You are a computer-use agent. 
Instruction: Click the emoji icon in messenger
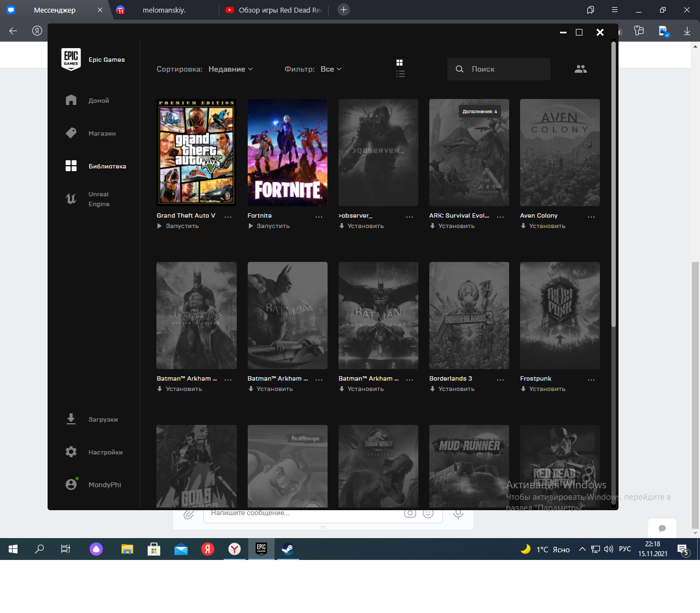click(428, 513)
